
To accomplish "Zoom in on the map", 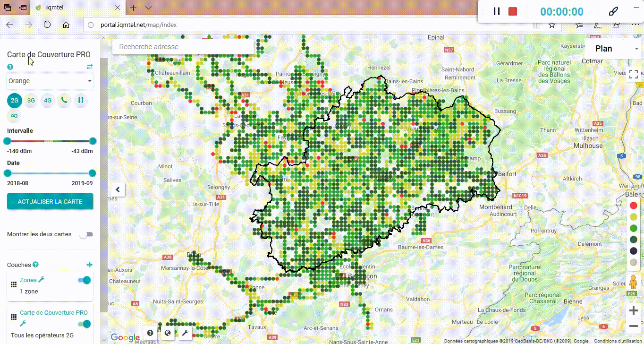I will pyautogui.click(x=633, y=310).
